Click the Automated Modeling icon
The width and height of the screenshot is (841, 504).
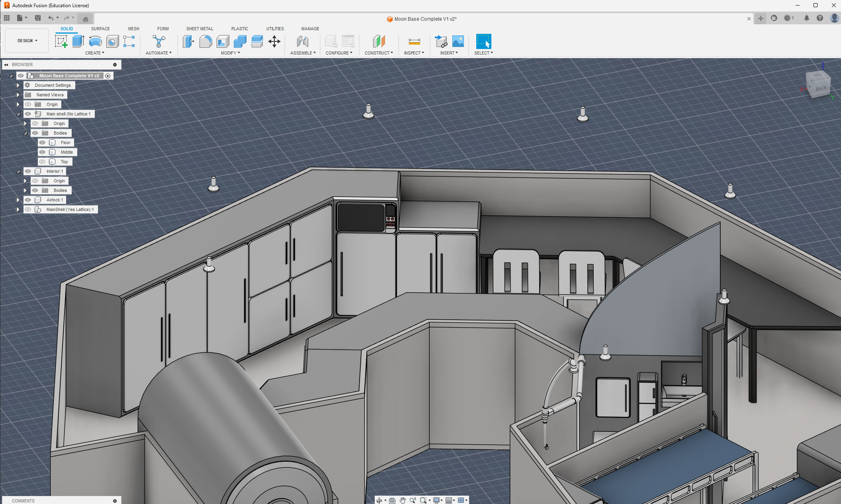pos(159,41)
